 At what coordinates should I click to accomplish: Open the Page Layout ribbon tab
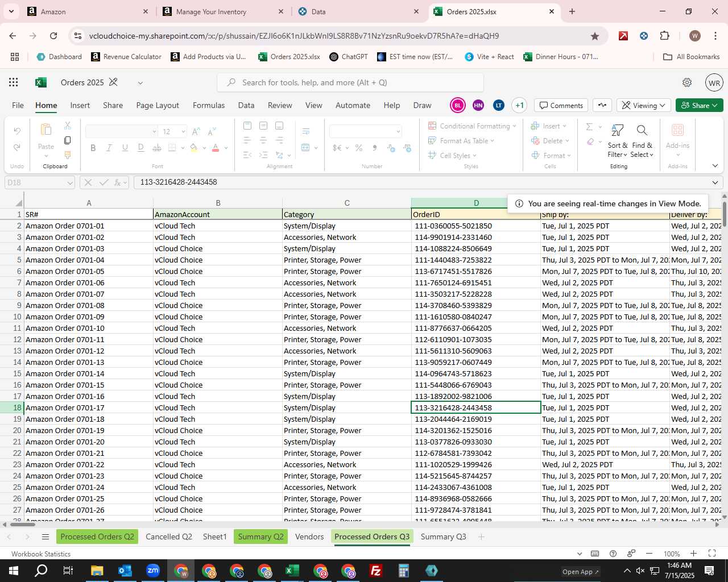point(158,105)
